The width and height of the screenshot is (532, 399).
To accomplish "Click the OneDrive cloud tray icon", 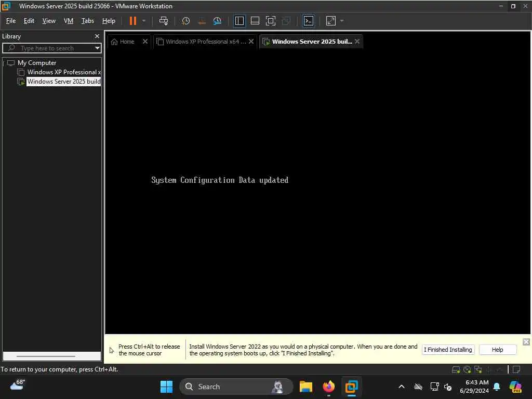I will [x=418, y=387].
